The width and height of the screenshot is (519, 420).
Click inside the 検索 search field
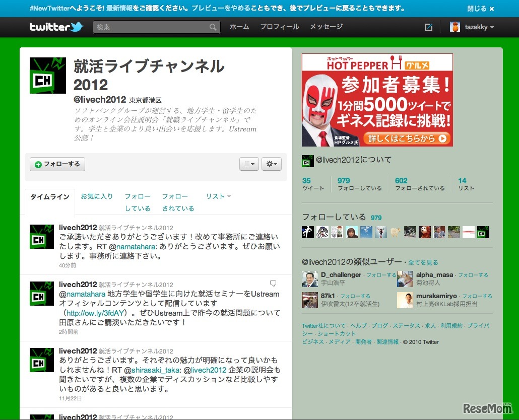[151, 27]
